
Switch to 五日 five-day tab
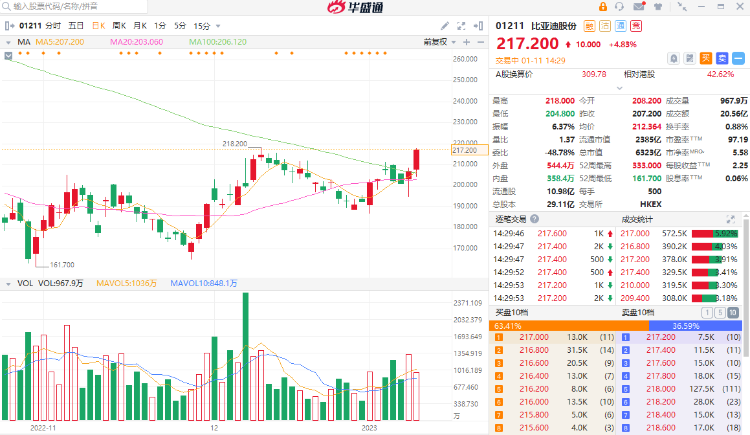click(76, 26)
